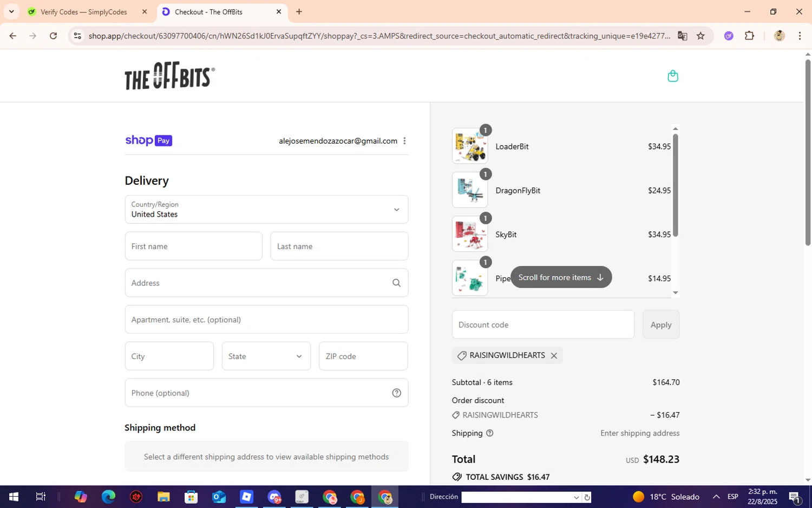Open Task View on taskbar
The width and height of the screenshot is (812, 508).
tap(41, 497)
